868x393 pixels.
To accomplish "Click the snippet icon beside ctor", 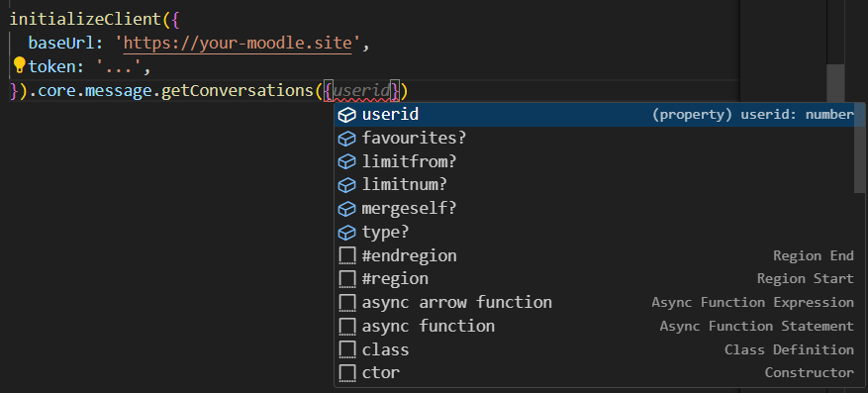I will [347, 373].
